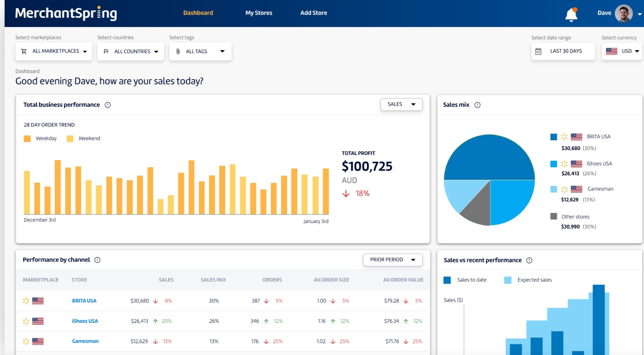Click Walmart icon in Gamesman table row

(x=26, y=341)
